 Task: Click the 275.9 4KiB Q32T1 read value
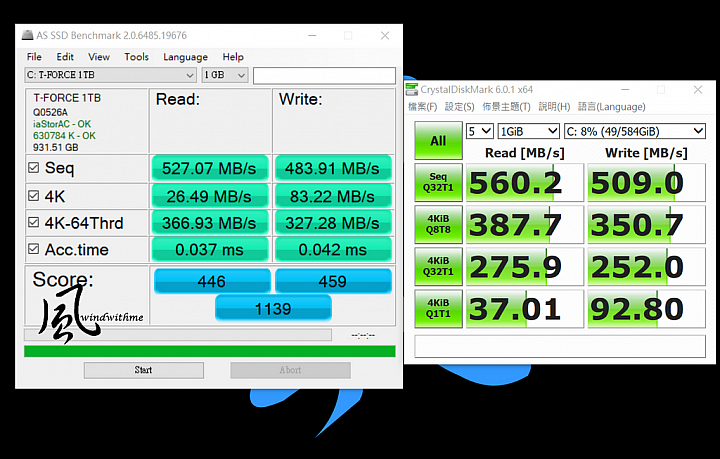coord(524,266)
